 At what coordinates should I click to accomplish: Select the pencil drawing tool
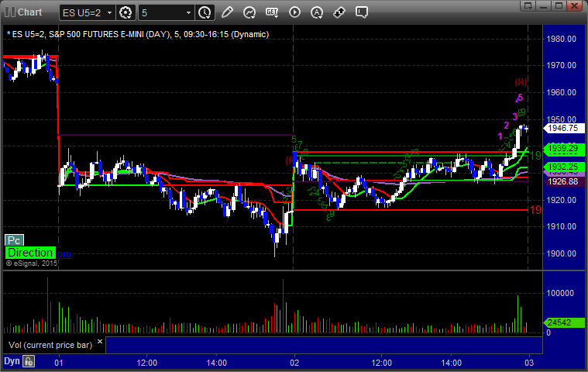tap(227, 13)
